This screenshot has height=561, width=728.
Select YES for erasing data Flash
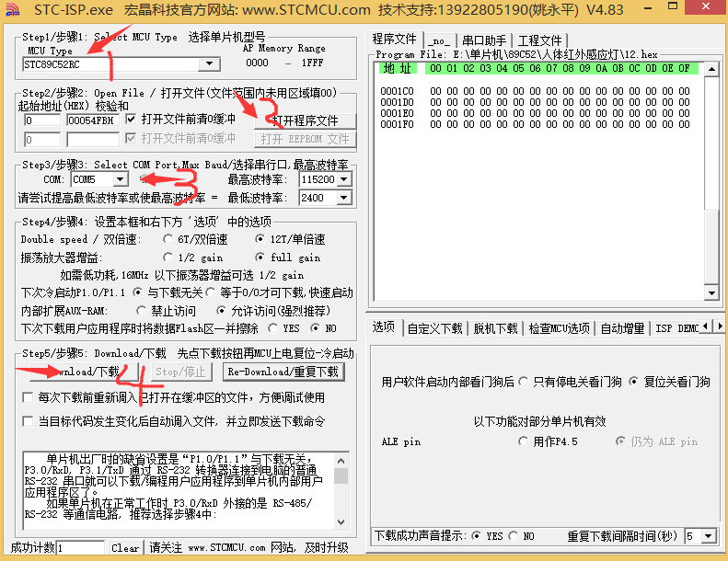point(273,328)
